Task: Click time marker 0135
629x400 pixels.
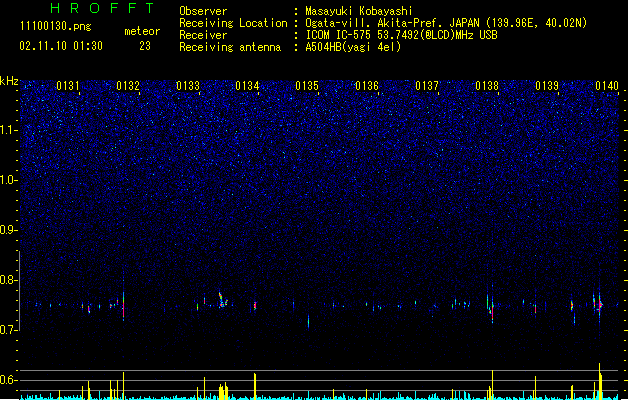Action: click(307, 86)
